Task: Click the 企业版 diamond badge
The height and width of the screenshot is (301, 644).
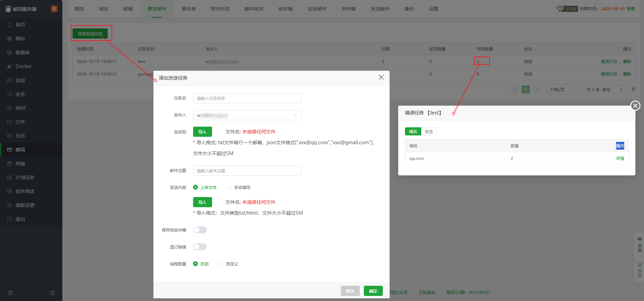Action: [x=567, y=9]
